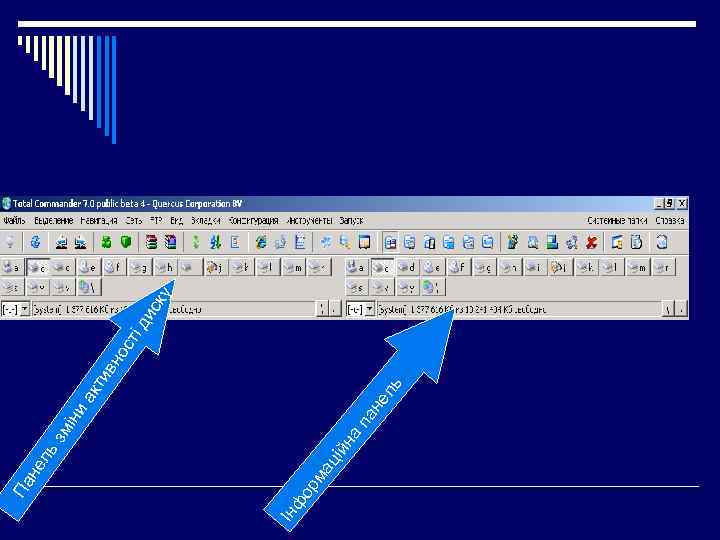720x540 pixels.
Task: Click the green up-down arrows sync icon
Action: pyautogui.click(x=196, y=242)
